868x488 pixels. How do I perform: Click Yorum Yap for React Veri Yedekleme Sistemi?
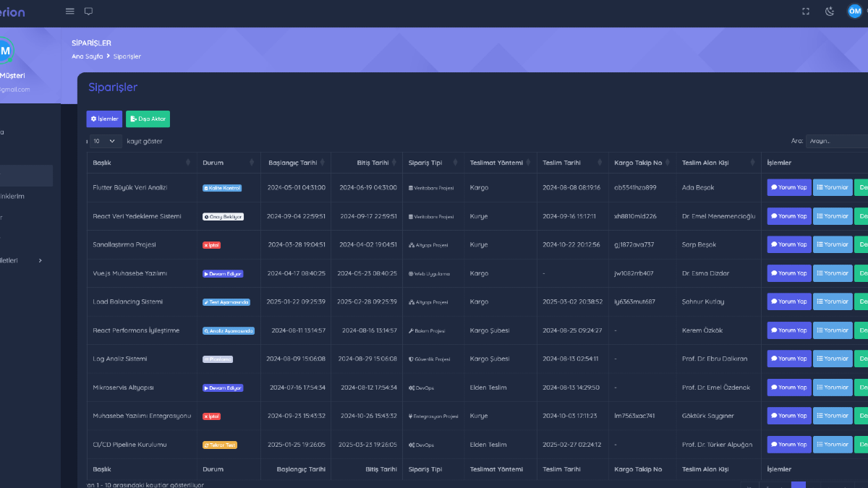(789, 216)
